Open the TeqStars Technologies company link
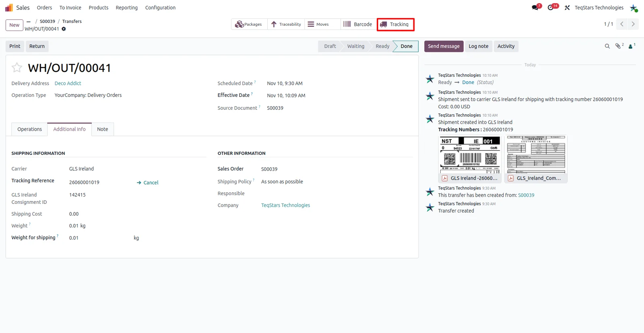644x333 pixels. tap(286, 205)
